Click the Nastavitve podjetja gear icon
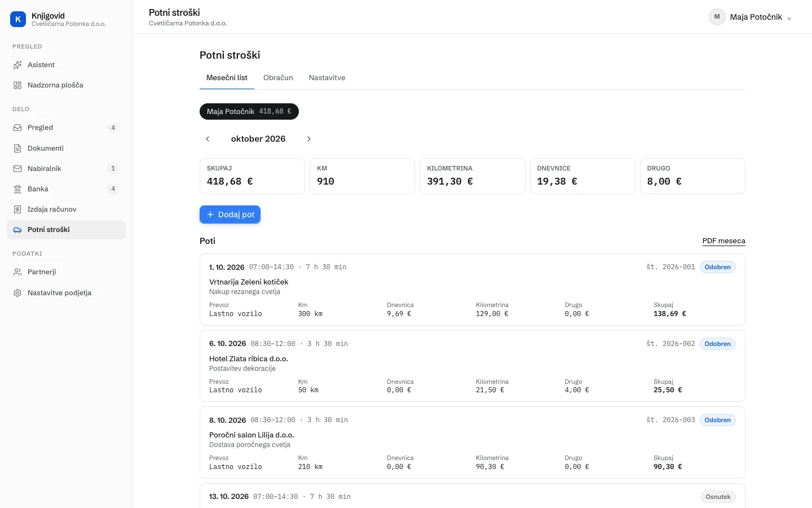The height and width of the screenshot is (508, 812). point(17,293)
